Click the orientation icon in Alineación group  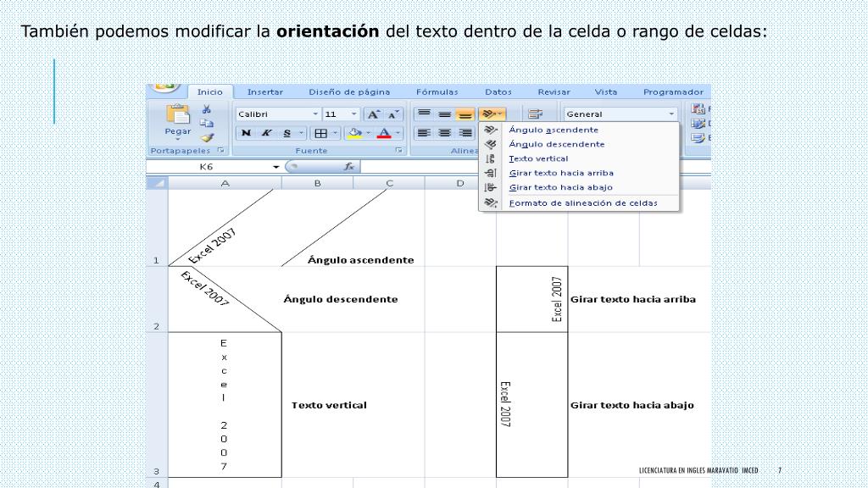point(492,114)
